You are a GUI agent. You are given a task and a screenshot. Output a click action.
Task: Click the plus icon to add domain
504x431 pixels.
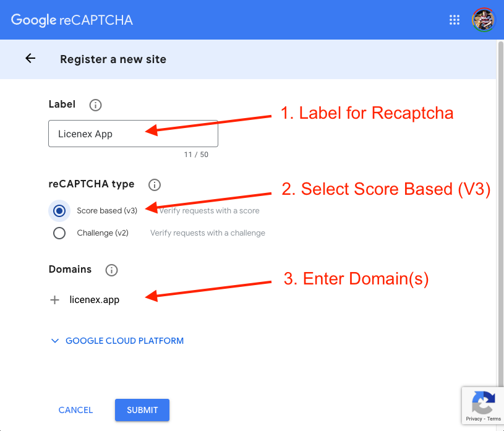coord(55,300)
